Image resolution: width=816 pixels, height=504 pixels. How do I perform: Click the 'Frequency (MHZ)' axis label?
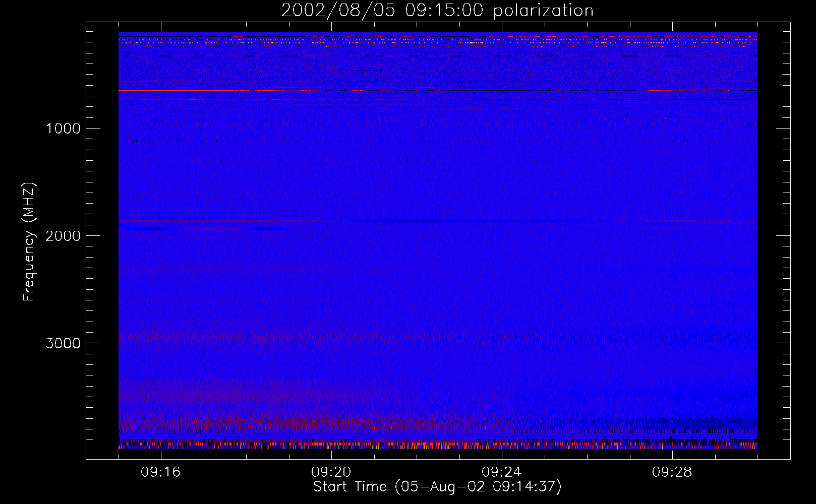pyautogui.click(x=29, y=242)
